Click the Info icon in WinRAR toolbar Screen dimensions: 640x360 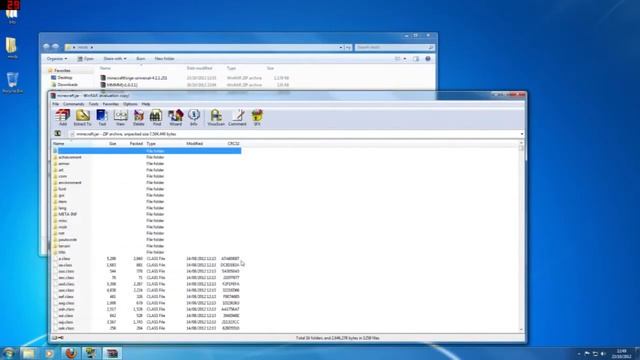194,117
